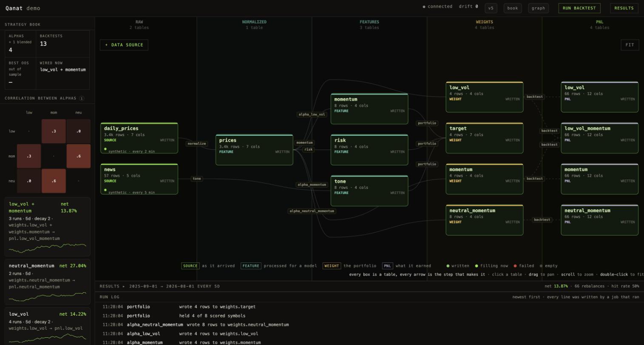Select the news source table node
Screen dimensions: 644x345
coord(139,179)
